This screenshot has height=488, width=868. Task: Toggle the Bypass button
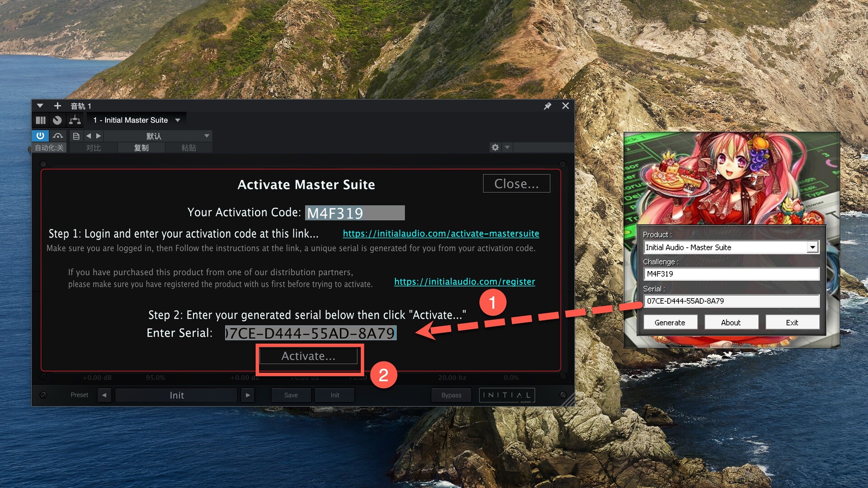pos(451,395)
